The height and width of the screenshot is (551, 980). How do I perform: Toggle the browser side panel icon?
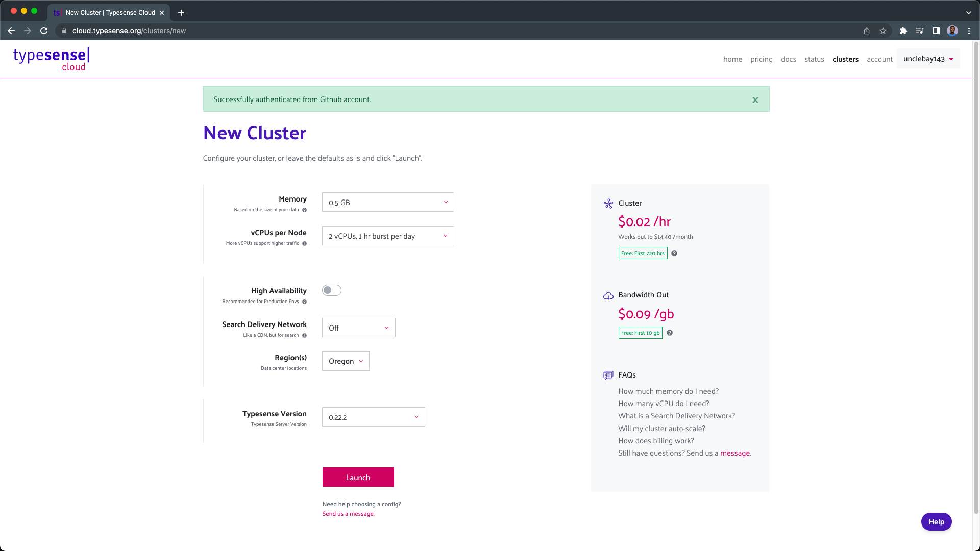click(x=936, y=31)
